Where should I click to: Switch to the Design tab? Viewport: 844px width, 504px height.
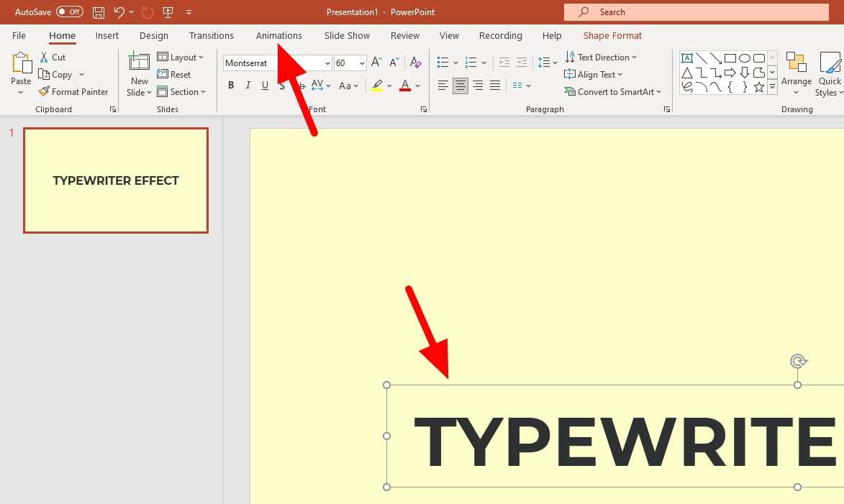click(154, 35)
